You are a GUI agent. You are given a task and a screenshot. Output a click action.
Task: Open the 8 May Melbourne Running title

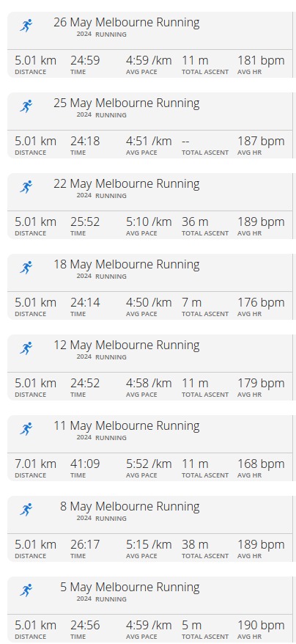point(130,506)
